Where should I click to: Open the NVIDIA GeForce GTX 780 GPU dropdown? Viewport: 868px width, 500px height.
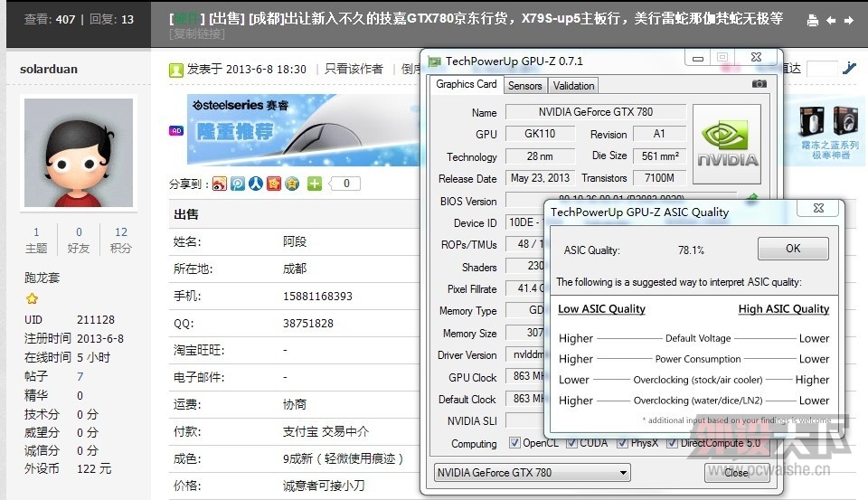532,472
